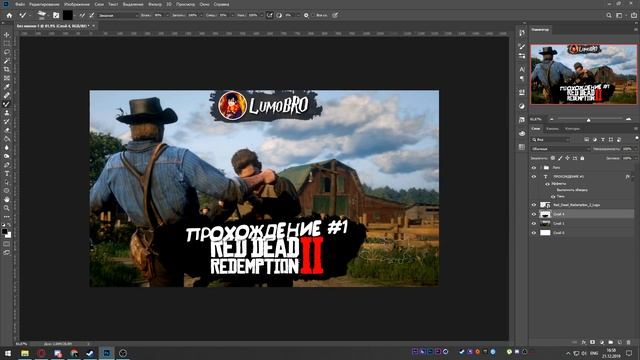The width and height of the screenshot is (640, 360).
Task: Hide the Red_Dead_Redemption_2_Logo layer
Action: (x=533, y=205)
